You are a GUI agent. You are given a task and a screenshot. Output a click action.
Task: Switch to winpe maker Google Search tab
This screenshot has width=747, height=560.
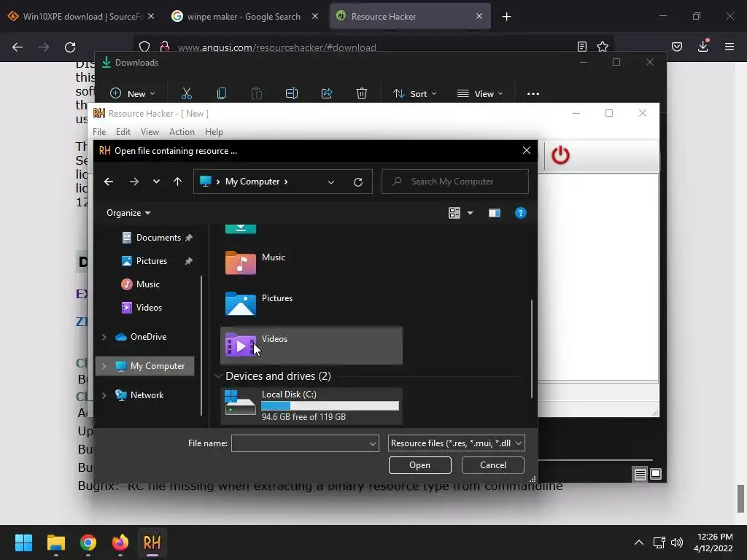coord(244,16)
